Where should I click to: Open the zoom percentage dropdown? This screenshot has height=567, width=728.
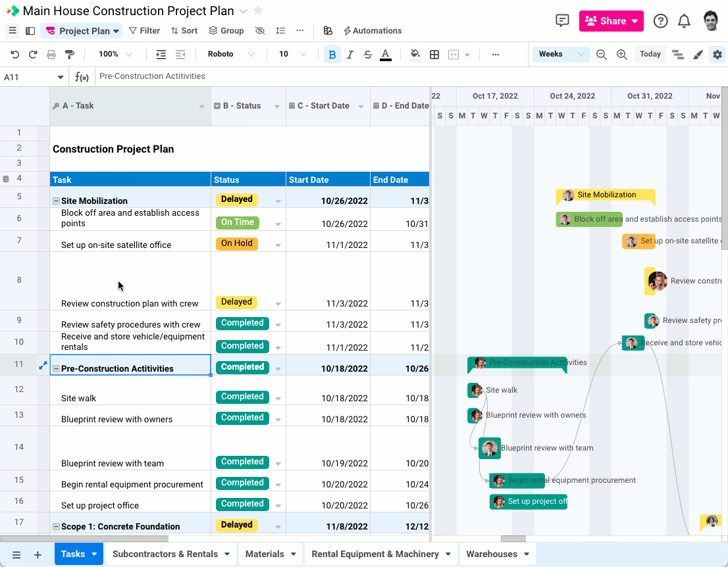(115, 55)
